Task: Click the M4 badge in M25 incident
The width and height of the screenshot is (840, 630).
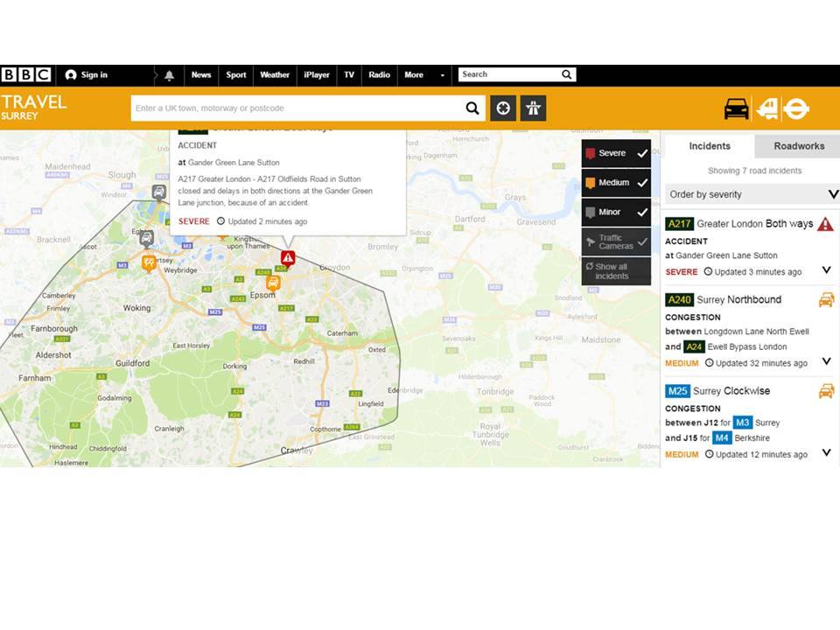Action: (x=722, y=437)
